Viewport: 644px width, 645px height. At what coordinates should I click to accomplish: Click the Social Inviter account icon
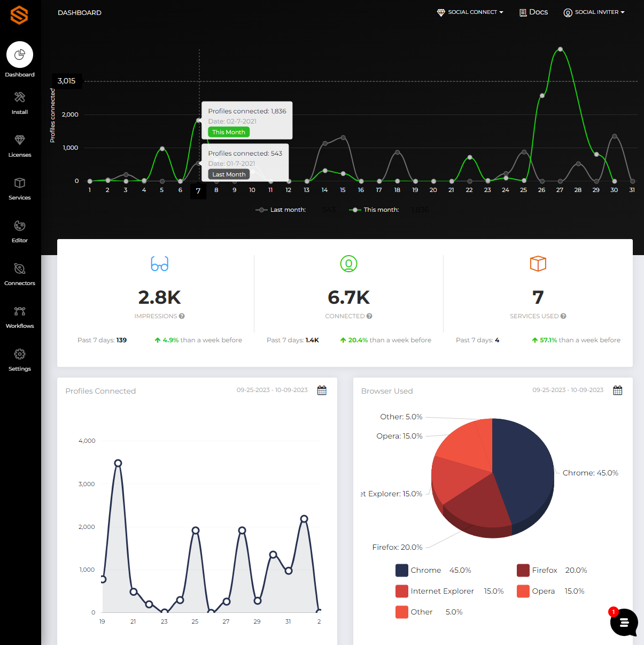tap(568, 12)
